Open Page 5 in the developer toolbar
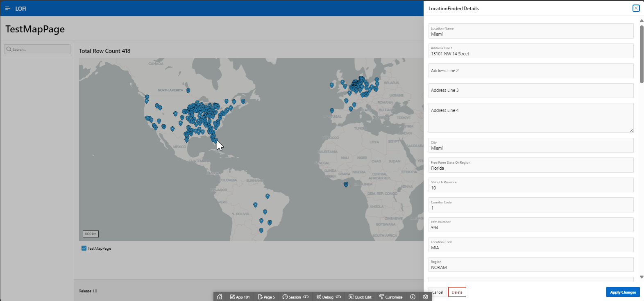This screenshot has height=301, width=644. click(x=266, y=297)
